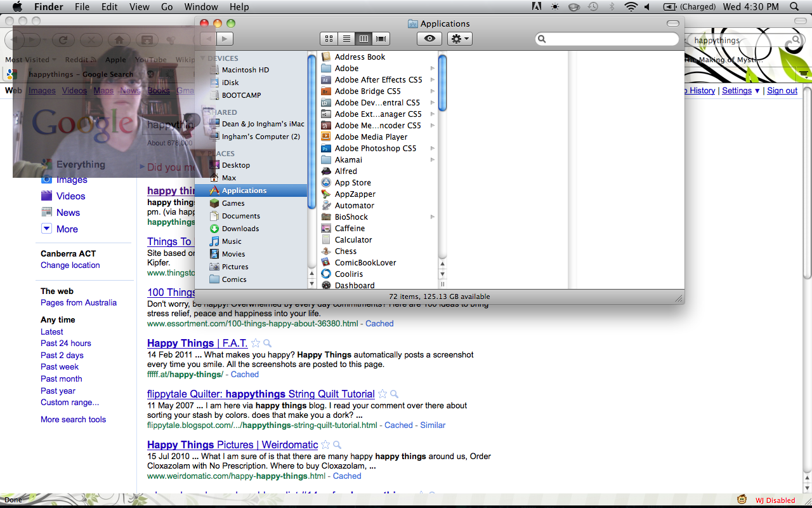Open the Action gear dropdown menu

point(459,39)
